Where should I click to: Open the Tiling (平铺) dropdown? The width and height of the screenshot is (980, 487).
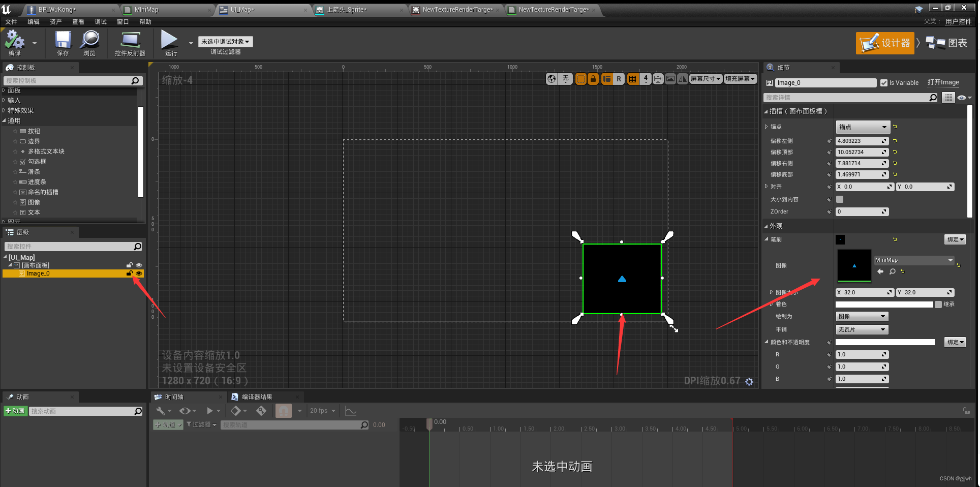(x=862, y=330)
